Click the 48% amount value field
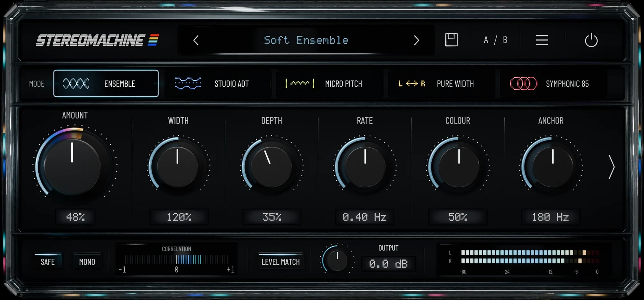 pyautogui.click(x=75, y=217)
